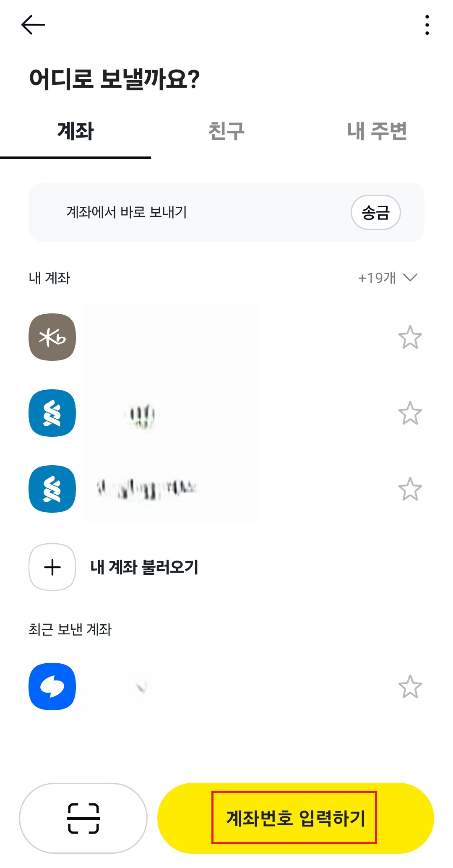453x868 pixels.
Task: Select the first Standard Chartered account icon
Action: tap(52, 413)
